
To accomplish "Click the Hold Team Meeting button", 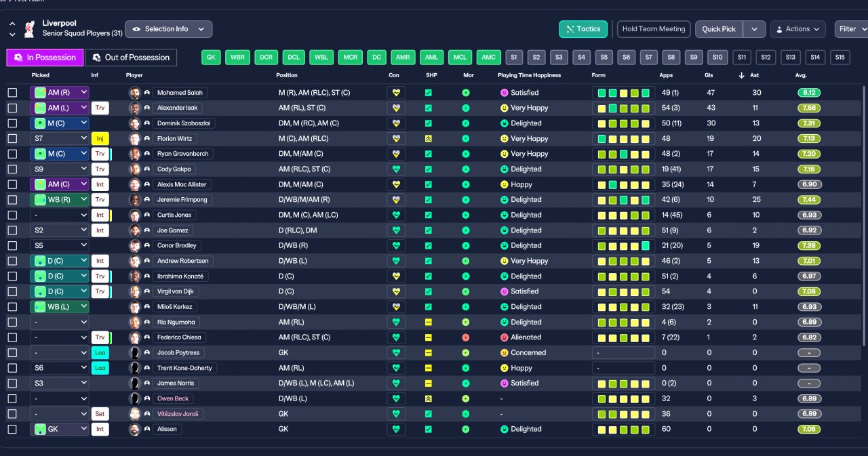I will point(654,29).
